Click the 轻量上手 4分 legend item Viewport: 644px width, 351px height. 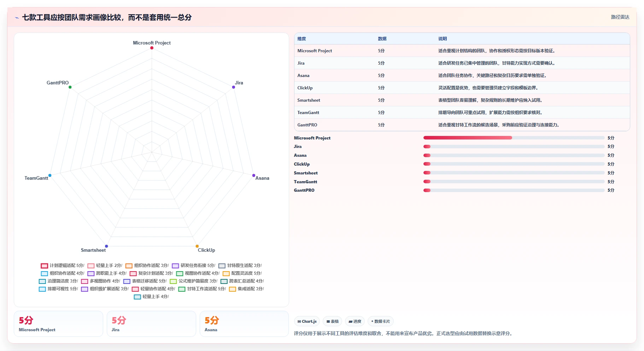click(x=151, y=297)
